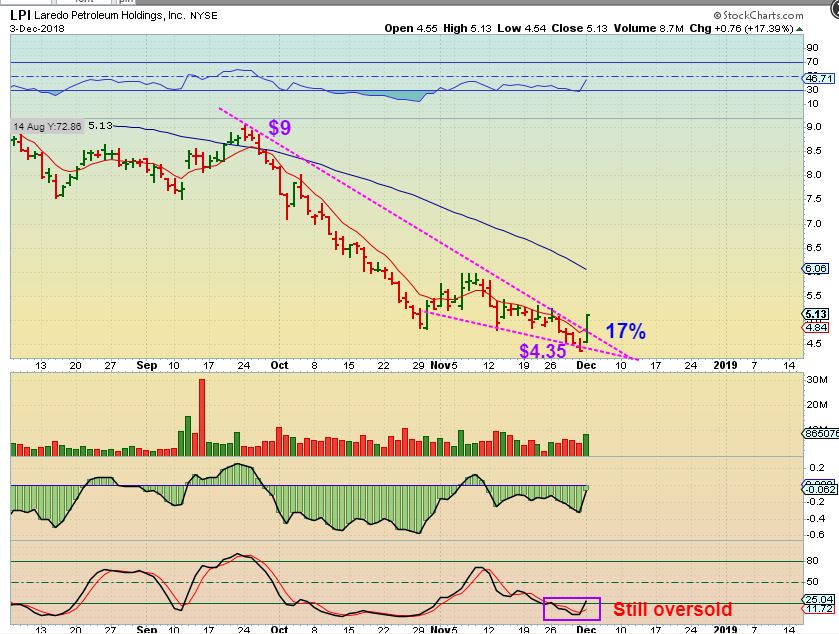Click the 6.5 price axis label

[x=814, y=247]
